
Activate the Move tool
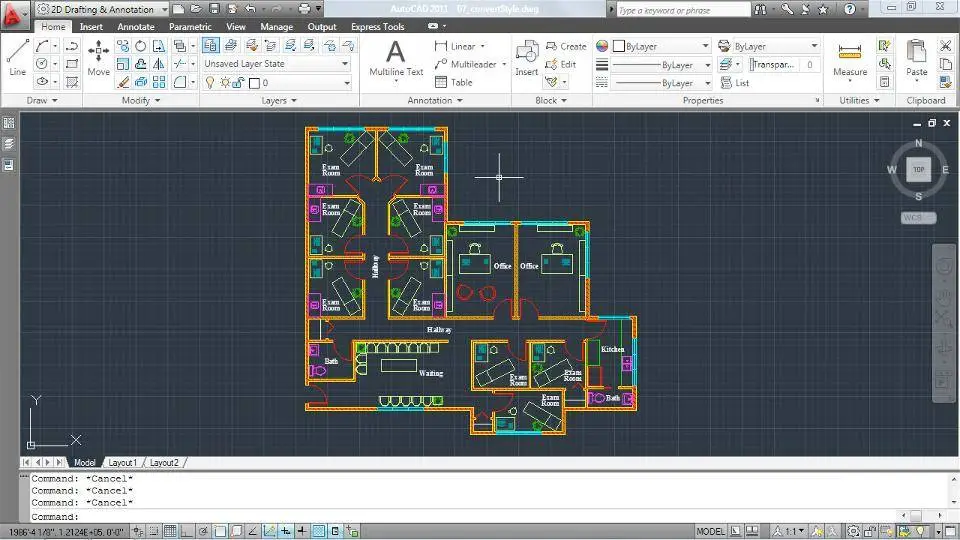point(98,57)
